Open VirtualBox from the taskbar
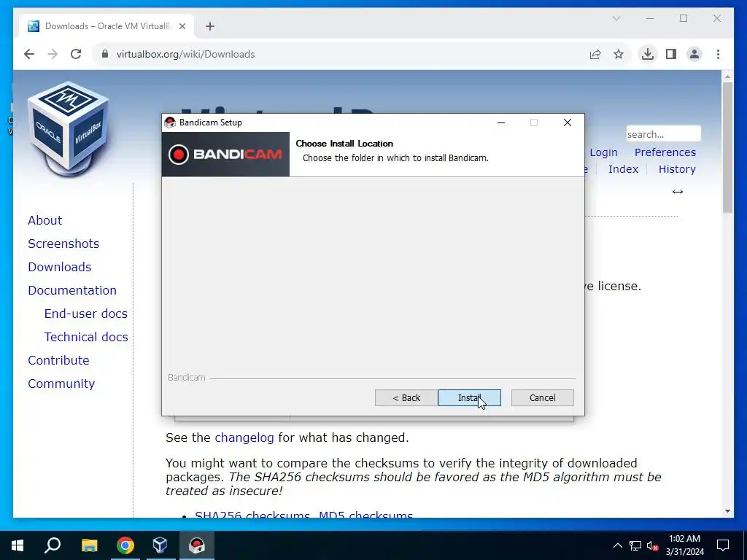This screenshot has width=747, height=560. [160, 545]
